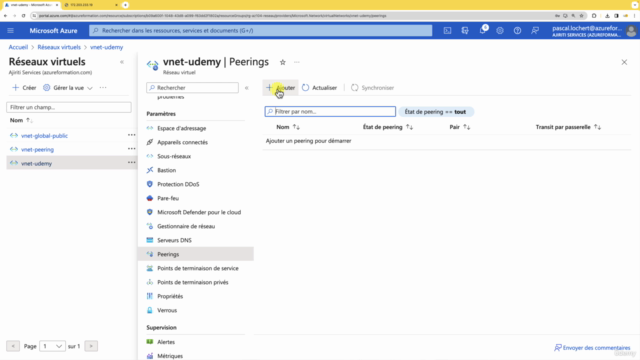Sort virtual networks list by Nom
Viewport: 640px width, 360px height.
(x=21, y=120)
